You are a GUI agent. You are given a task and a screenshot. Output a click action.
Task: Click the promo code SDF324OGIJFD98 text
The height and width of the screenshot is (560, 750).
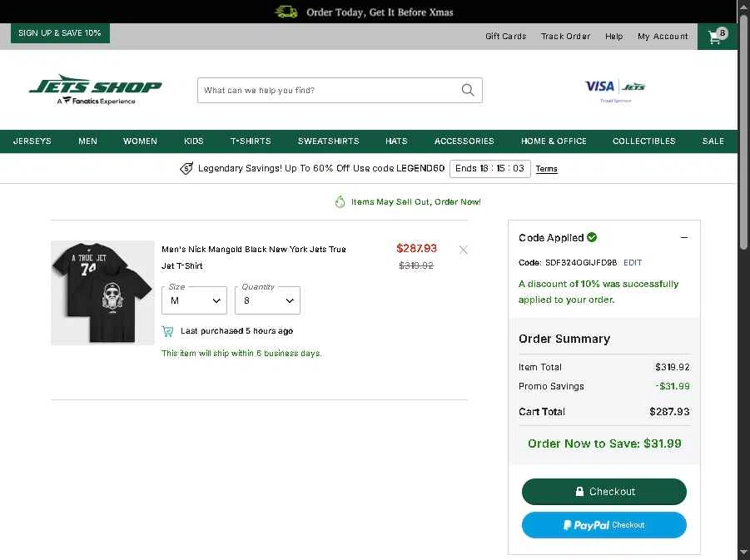click(x=581, y=263)
